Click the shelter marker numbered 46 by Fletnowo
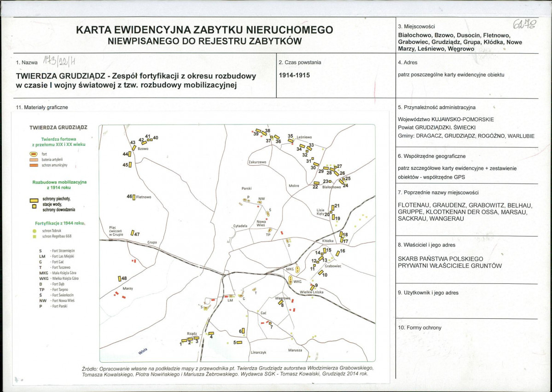 134,197
